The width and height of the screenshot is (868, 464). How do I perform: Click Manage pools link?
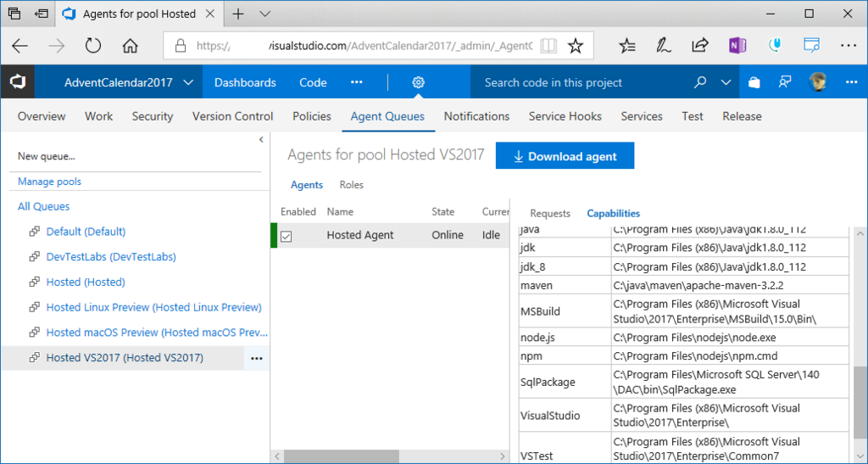click(x=49, y=181)
